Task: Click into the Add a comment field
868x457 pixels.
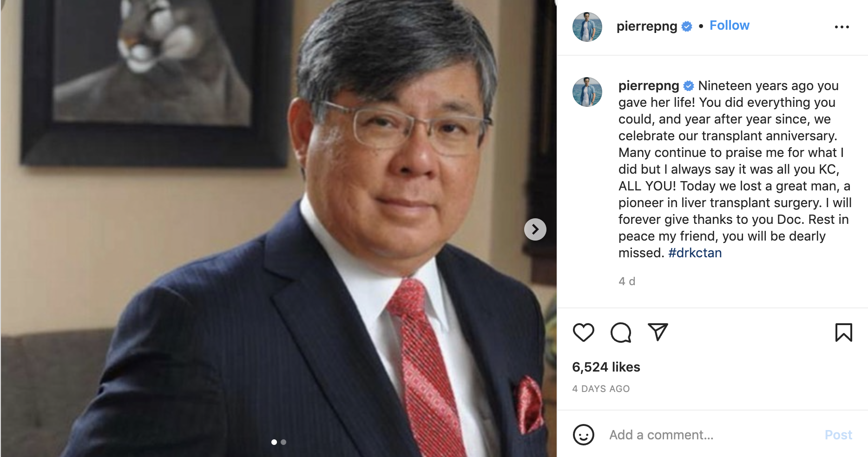Action: click(711, 435)
